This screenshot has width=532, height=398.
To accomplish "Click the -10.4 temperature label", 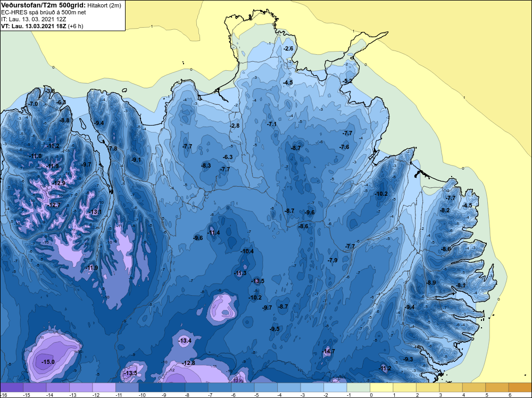I will pyautogui.click(x=247, y=252).
